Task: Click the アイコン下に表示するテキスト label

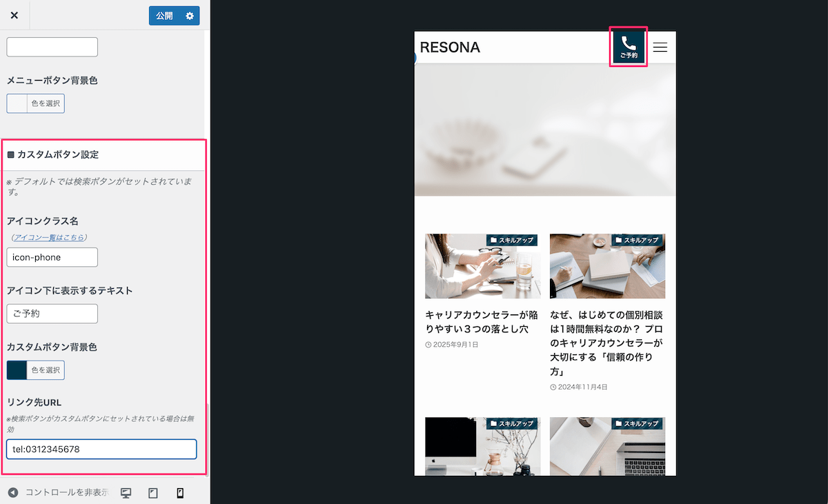Action: pos(69,290)
